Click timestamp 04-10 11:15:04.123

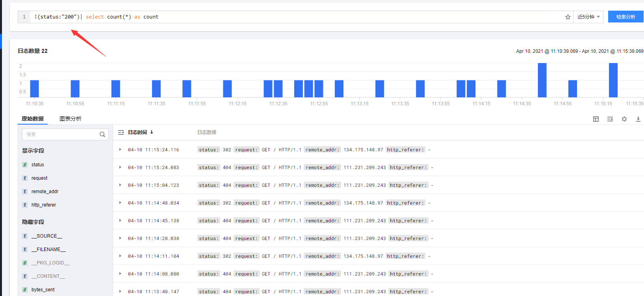point(154,185)
